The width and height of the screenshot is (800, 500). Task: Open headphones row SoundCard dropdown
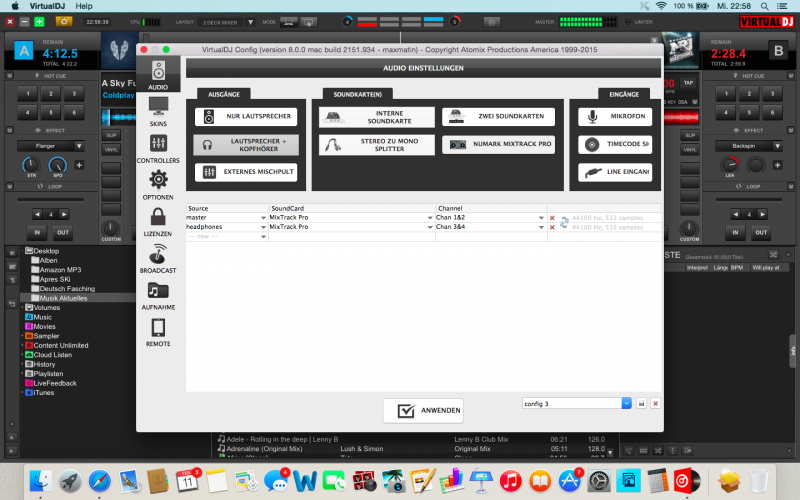(430, 227)
